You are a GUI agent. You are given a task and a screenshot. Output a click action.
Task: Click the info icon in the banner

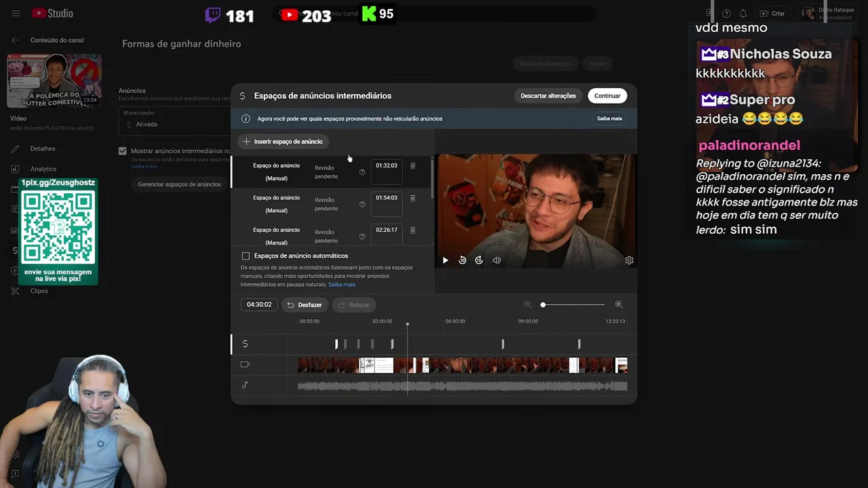pyautogui.click(x=245, y=119)
